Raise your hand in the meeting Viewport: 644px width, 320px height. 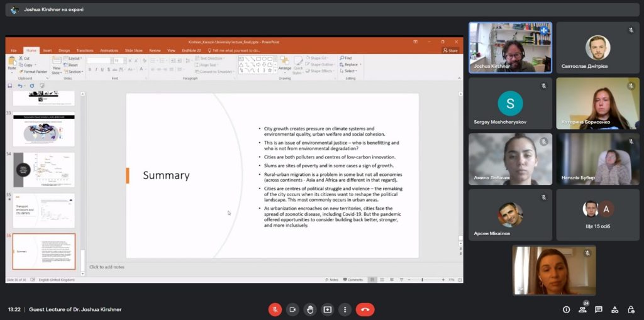point(310,309)
